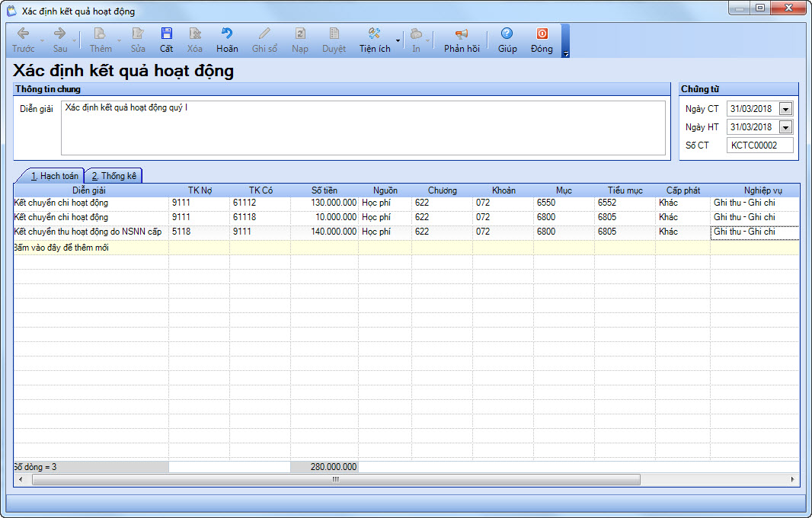Click the Mục cell 6550

click(564, 203)
